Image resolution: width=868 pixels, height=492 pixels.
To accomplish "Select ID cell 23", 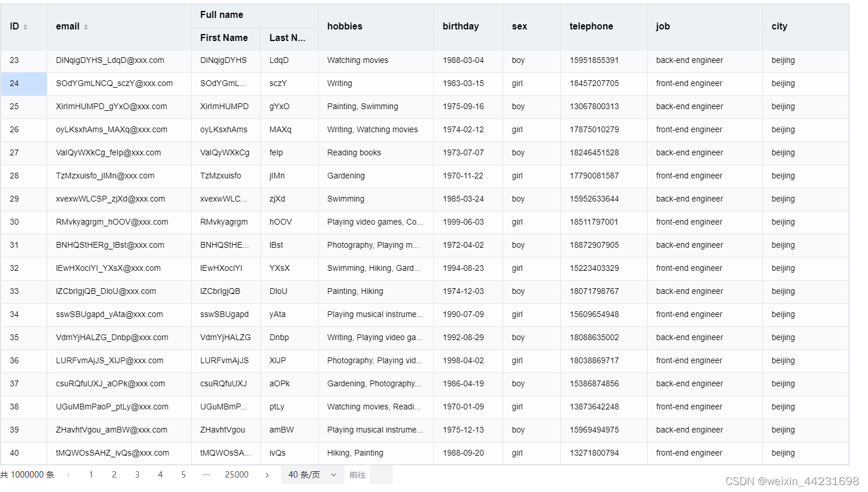I will [x=24, y=61].
